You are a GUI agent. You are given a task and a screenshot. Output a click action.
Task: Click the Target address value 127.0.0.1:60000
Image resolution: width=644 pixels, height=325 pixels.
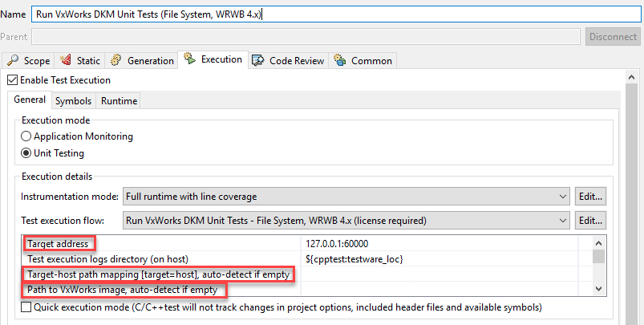pos(337,244)
